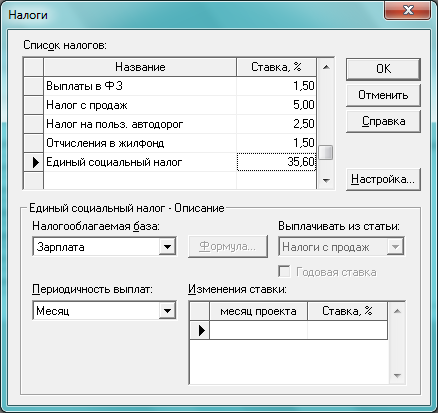
Task: Select Единый социальный налог name cell
Action: 140,162
